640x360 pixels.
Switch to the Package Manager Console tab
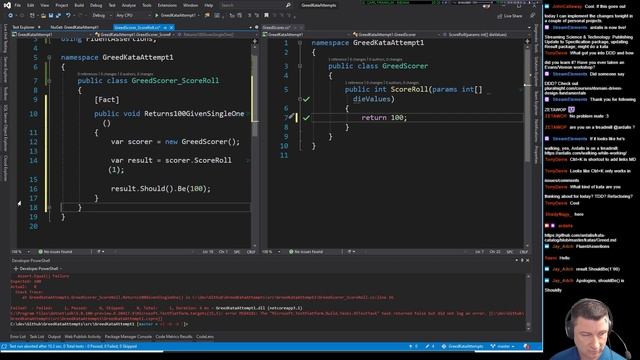tap(128, 337)
